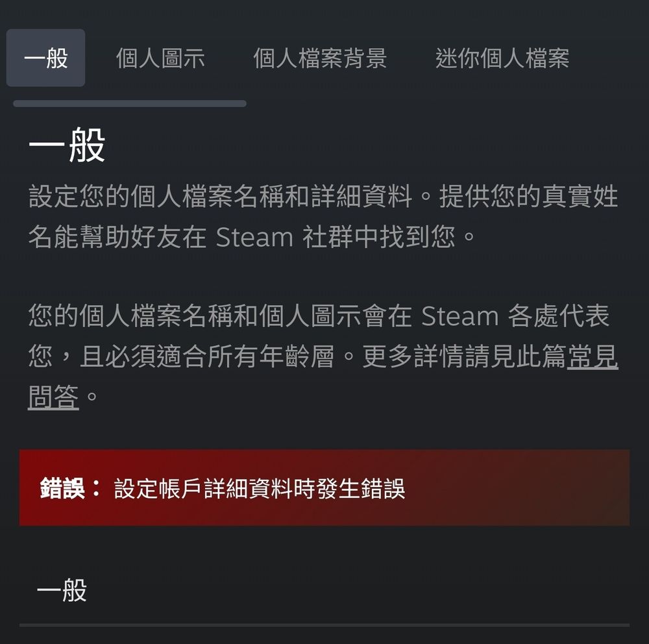Click the underlined 問答 link portion

pyautogui.click(x=53, y=397)
